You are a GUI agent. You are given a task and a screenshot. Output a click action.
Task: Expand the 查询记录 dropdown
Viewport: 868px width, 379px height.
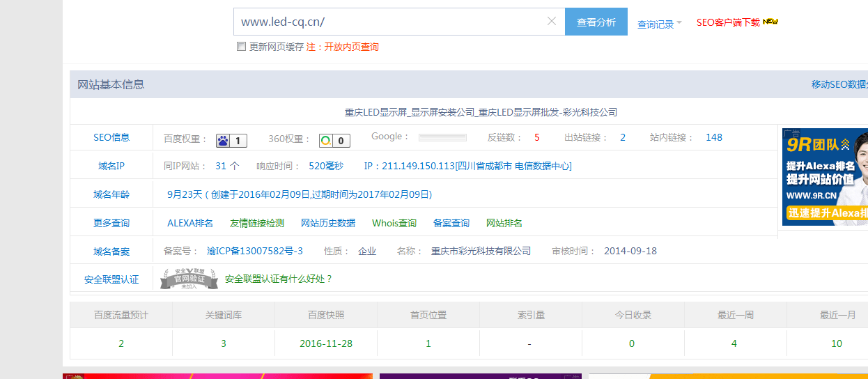pyautogui.click(x=660, y=24)
